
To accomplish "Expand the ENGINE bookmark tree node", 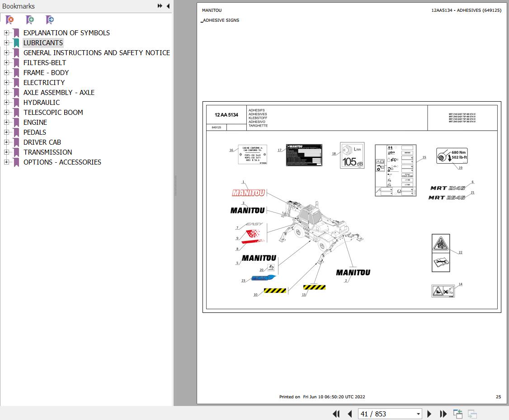I will [x=6, y=123].
